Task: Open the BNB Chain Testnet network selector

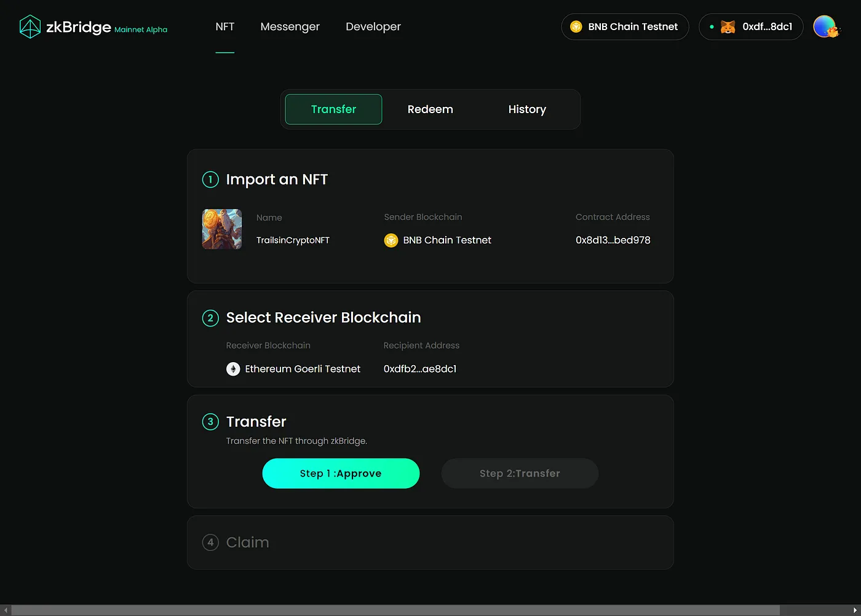Action: point(625,27)
